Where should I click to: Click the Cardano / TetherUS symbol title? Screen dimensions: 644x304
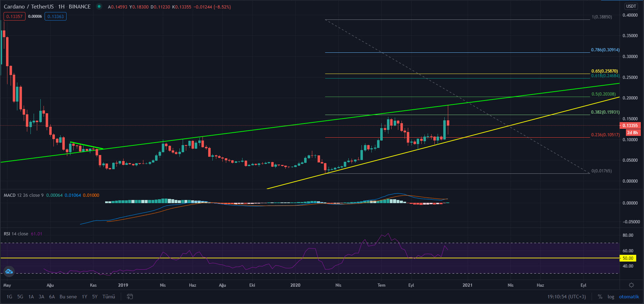[x=29, y=7]
